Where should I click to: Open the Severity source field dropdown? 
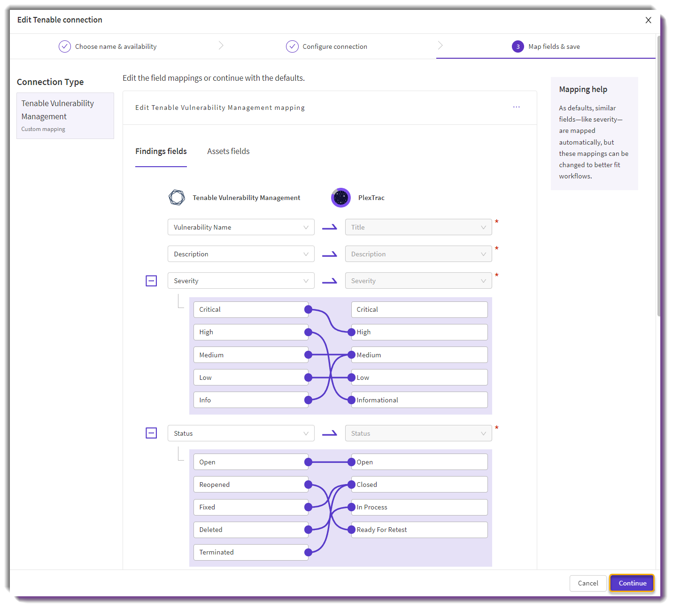pyautogui.click(x=241, y=281)
